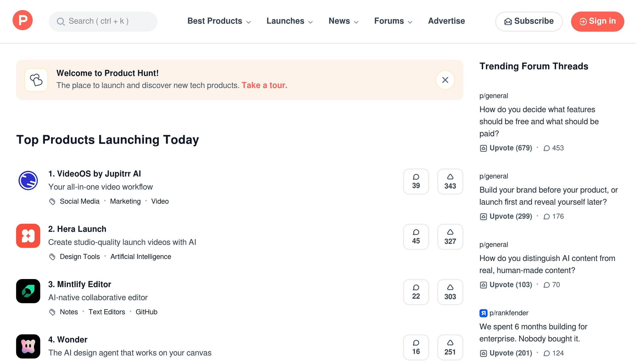Screen dimensions: 644x362
Task: Open the Wonder logo thumbnail
Action: tap(28, 346)
